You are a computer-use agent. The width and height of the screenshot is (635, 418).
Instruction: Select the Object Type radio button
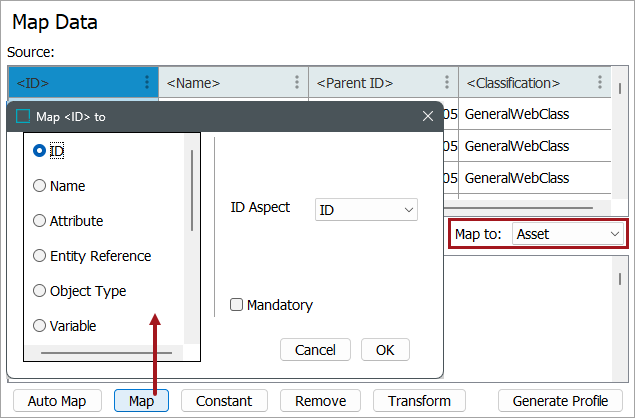click(39, 291)
